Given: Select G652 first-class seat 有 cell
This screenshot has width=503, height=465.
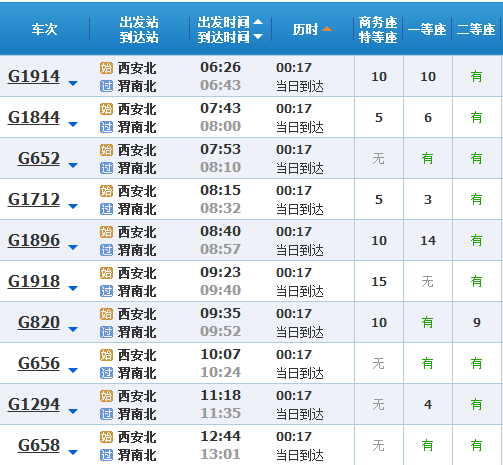Looking at the screenshot, I should click(x=428, y=159).
